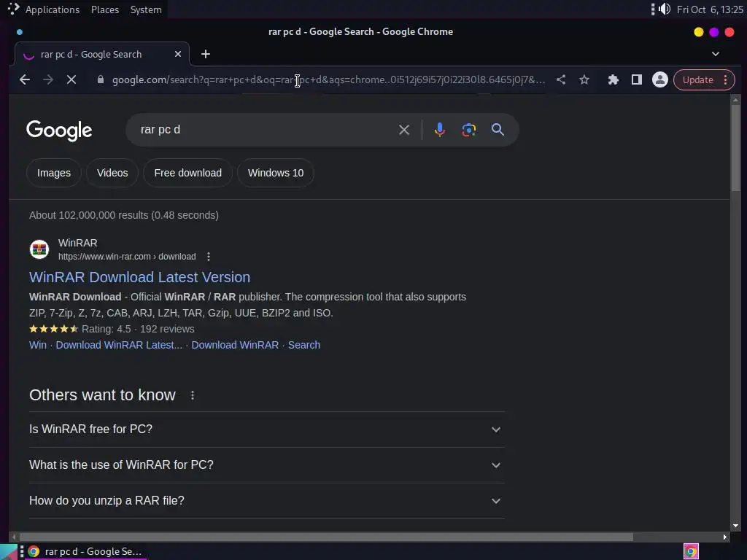This screenshot has width=747, height=560.
Task: Click the About 102,000,000 results text
Action: (x=124, y=215)
